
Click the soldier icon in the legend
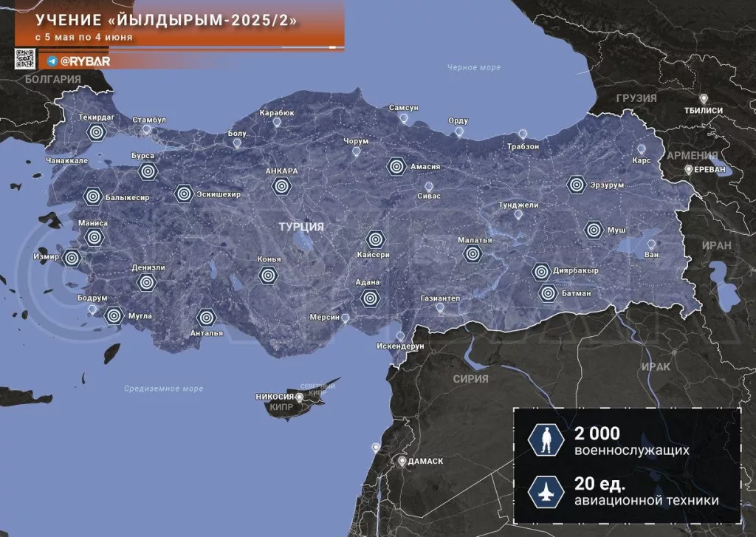pyautogui.click(x=546, y=441)
